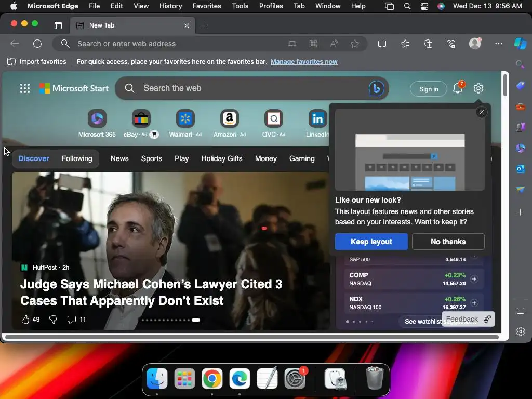The height and width of the screenshot is (399, 532).
Task: Open System Settings from the Dock
Action: 295,378
